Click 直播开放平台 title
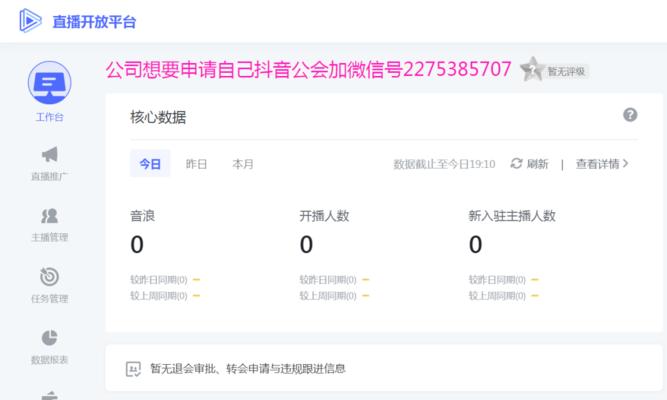This screenshot has height=400, width=667. point(94,22)
